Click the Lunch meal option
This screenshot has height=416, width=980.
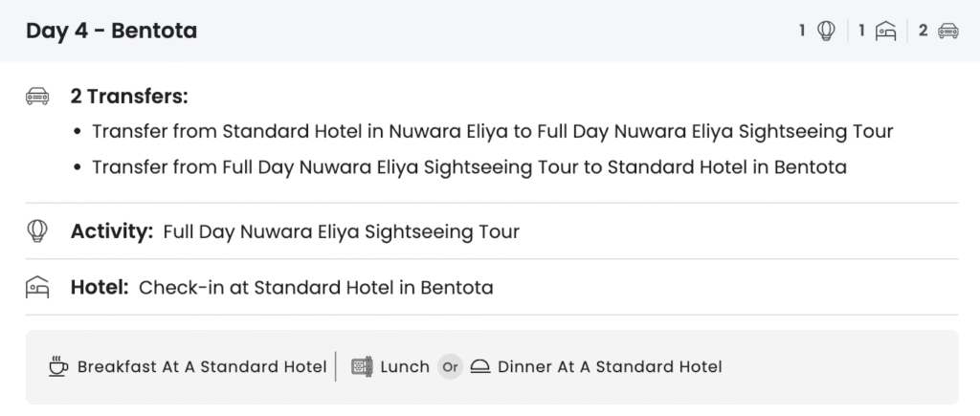[404, 366]
